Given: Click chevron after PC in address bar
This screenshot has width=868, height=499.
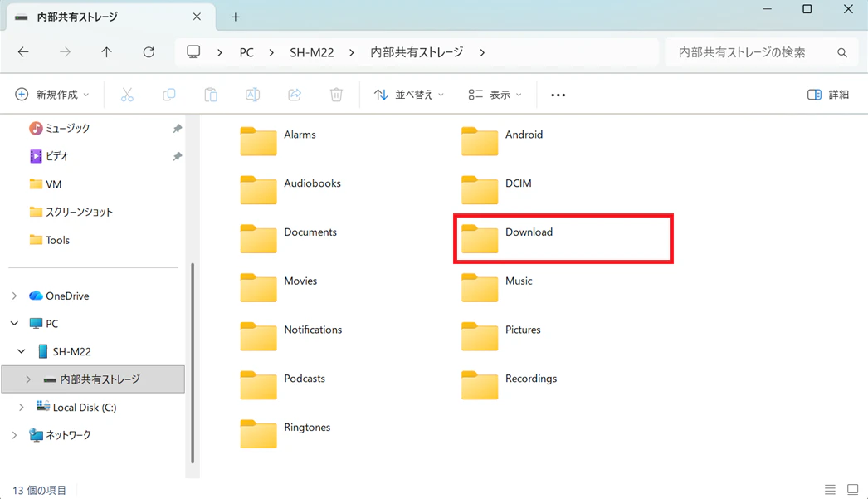Looking at the screenshot, I should click(271, 52).
